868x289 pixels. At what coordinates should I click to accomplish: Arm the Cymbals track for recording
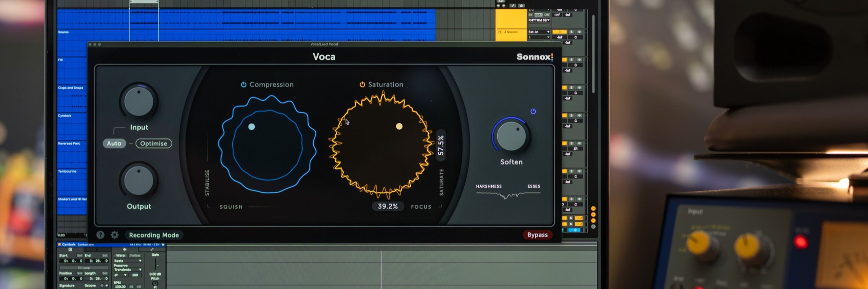tap(580, 115)
